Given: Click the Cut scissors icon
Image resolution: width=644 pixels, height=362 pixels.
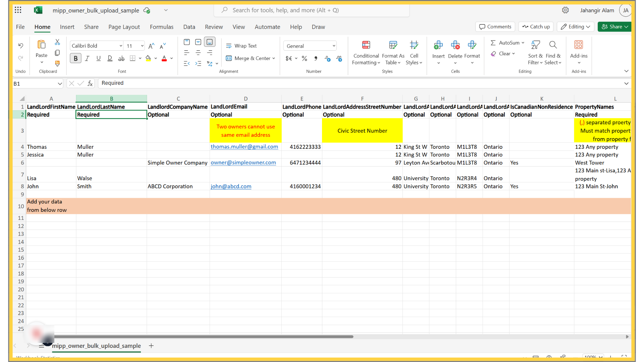Looking at the screenshot, I should pos(57,42).
